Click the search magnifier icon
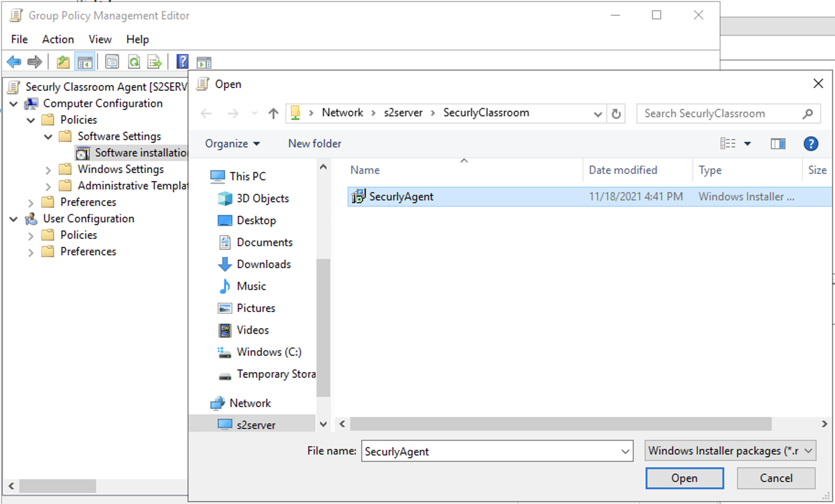The width and height of the screenshot is (835, 504). [x=808, y=113]
